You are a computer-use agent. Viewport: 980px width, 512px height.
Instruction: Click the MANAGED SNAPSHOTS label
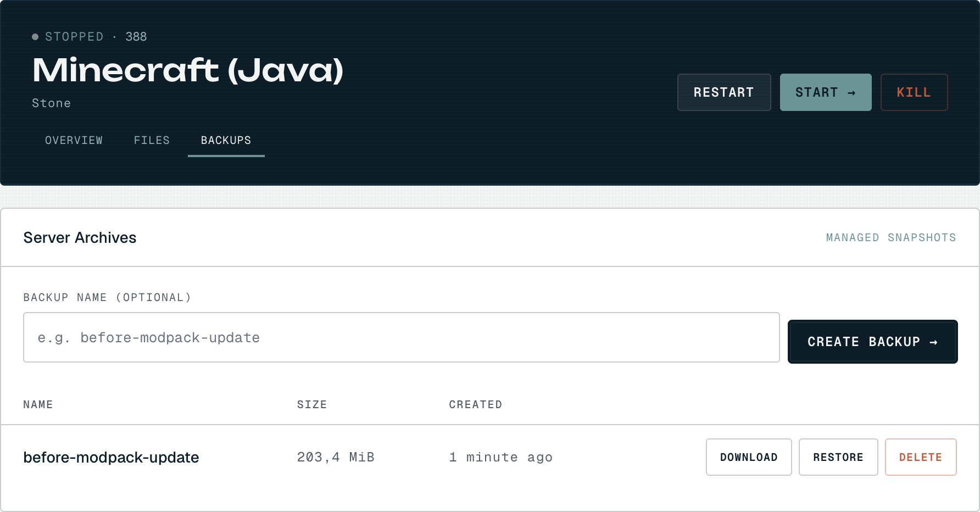coord(891,237)
